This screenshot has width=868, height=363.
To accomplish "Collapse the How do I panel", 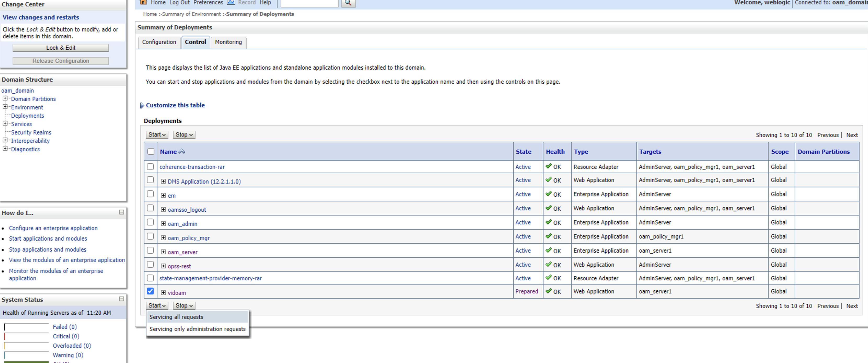I will [122, 212].
